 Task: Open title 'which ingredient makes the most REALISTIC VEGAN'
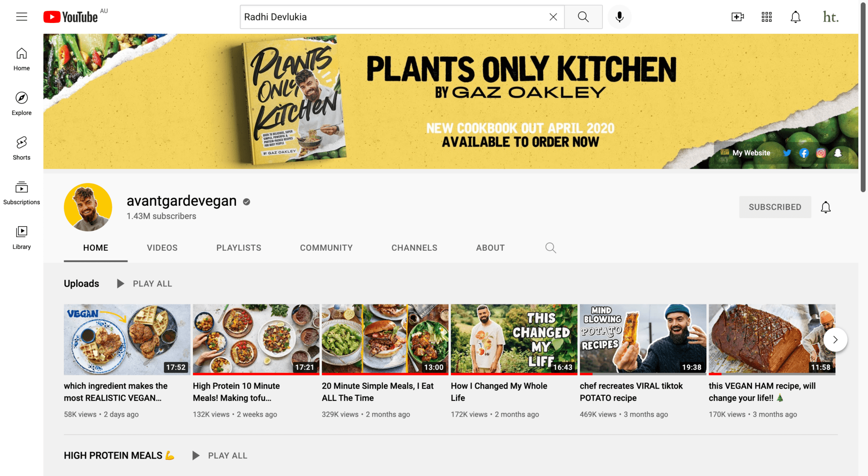click(116, 392)
